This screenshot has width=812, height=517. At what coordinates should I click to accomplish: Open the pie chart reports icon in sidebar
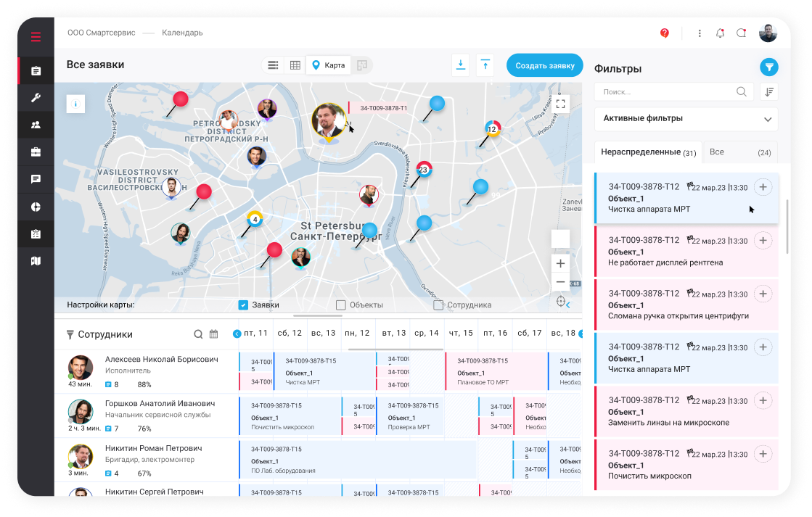click(36, 207)
